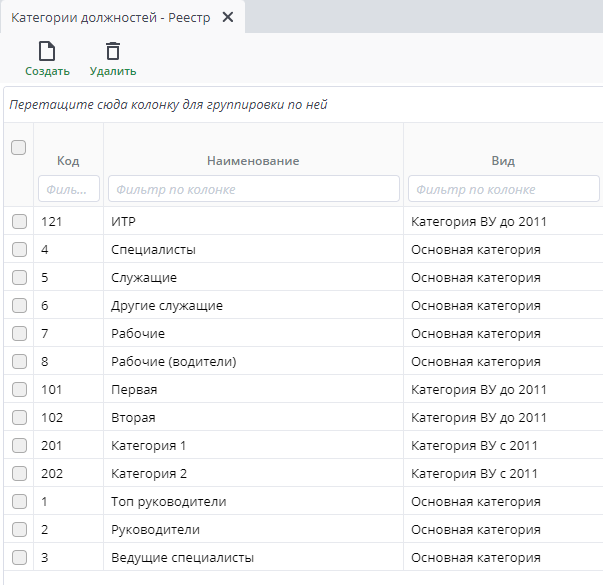
Task: Click the Создать label
Action: [x=47, y=71]
